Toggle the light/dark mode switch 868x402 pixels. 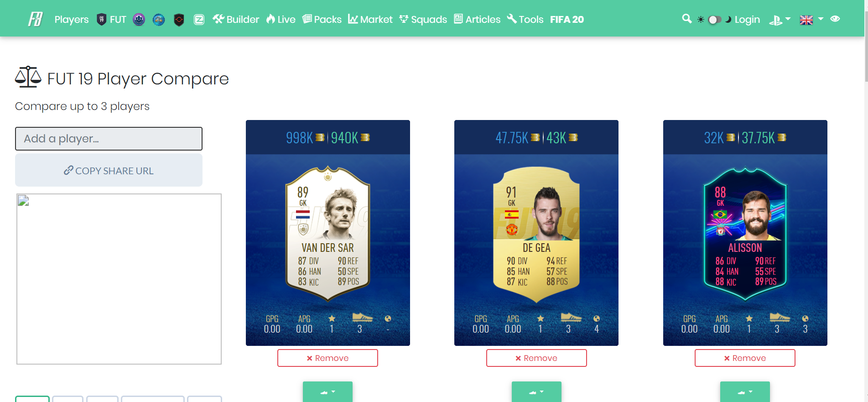tap(714, 20)
